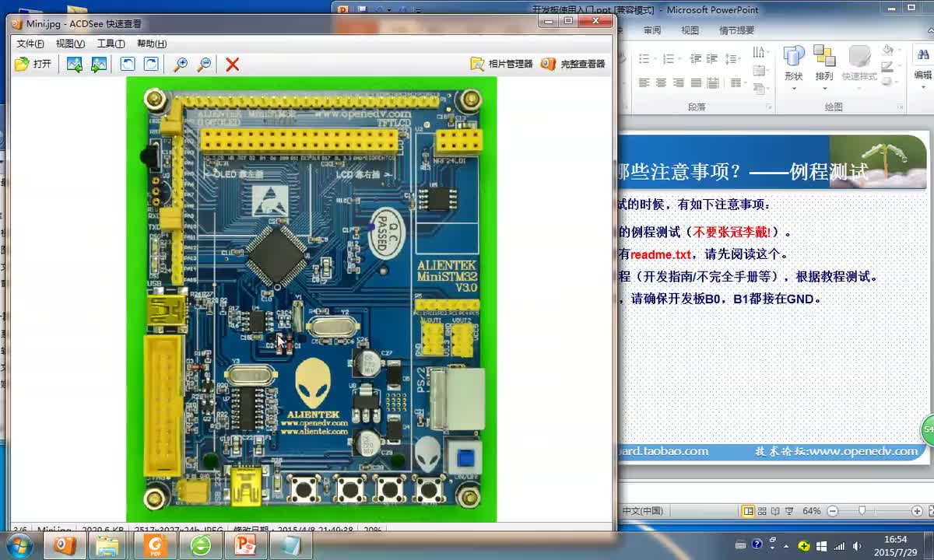Click the volume icon in system tray

point(855,545)
